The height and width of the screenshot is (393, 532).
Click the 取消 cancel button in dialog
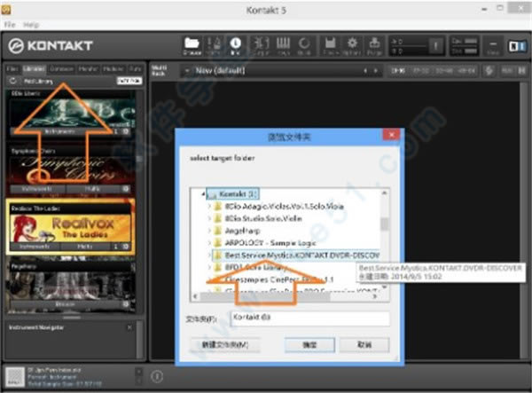click(364, 345)
